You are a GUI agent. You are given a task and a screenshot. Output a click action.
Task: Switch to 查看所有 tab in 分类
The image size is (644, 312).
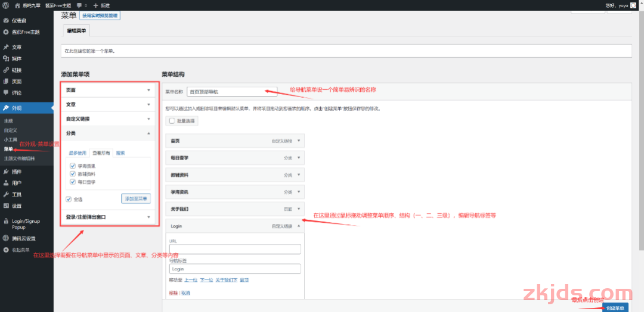(x=101, y=153)
